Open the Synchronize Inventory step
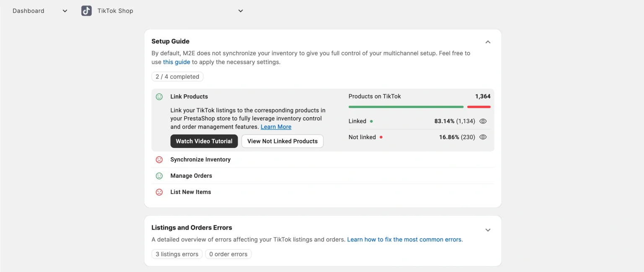This screenshot has width=644, height=272. pos(200,160)
